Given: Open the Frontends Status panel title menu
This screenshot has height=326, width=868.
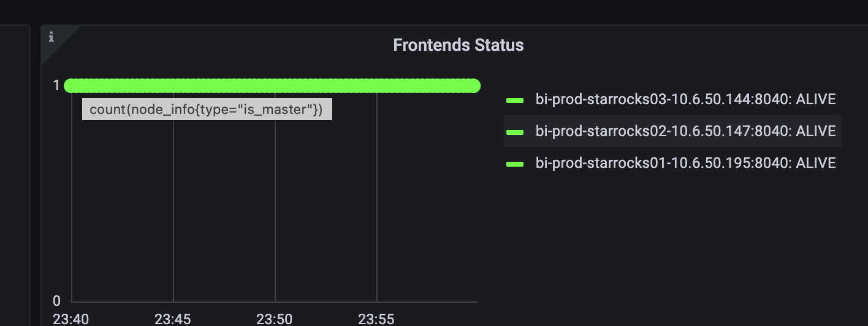Looking at the screenshot, I should point(458,45).
